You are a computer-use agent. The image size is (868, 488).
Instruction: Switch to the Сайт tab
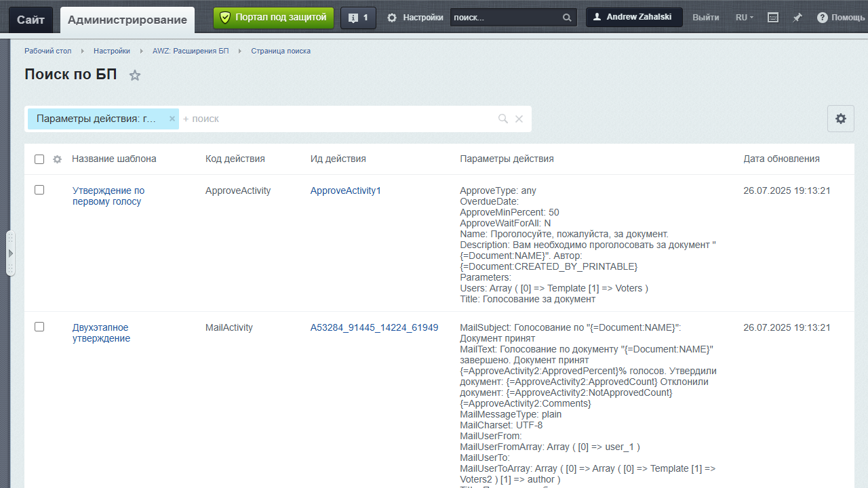[x=31, y=20]
